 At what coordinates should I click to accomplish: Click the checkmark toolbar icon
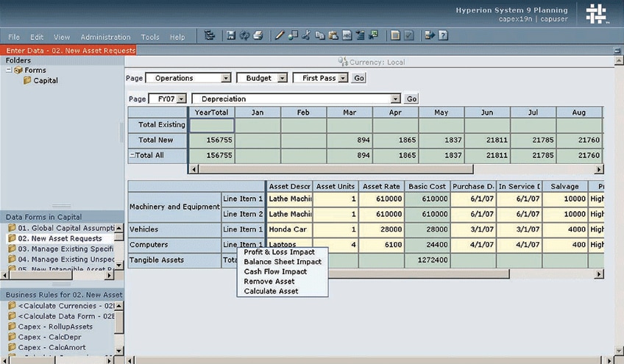pyautogui.click(x=408, y=35)
